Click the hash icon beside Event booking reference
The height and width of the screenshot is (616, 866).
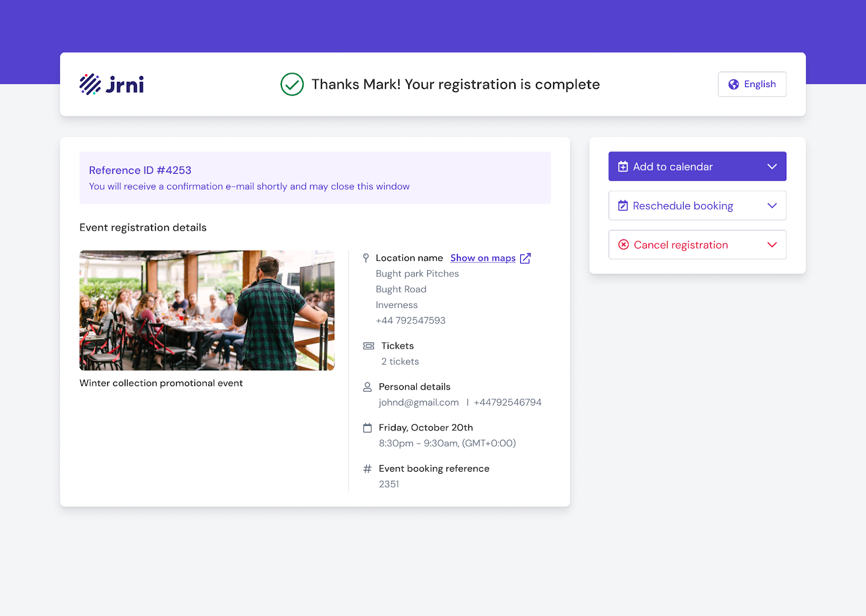pyautogui.click(x=368, y=469)
